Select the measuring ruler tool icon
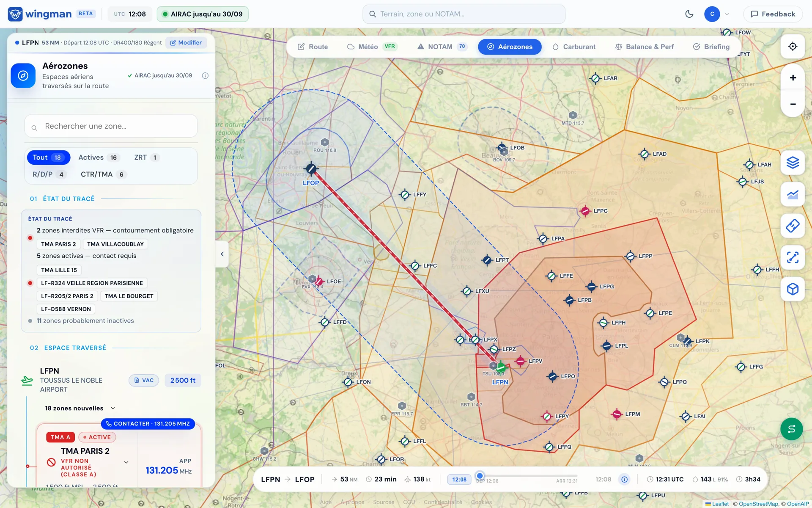812x508 pixels. (x=793, y=226)
